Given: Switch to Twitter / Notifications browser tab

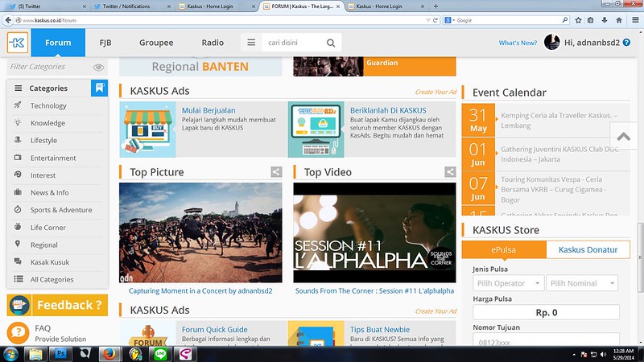Looking at the screenshot, I should 130,6.
